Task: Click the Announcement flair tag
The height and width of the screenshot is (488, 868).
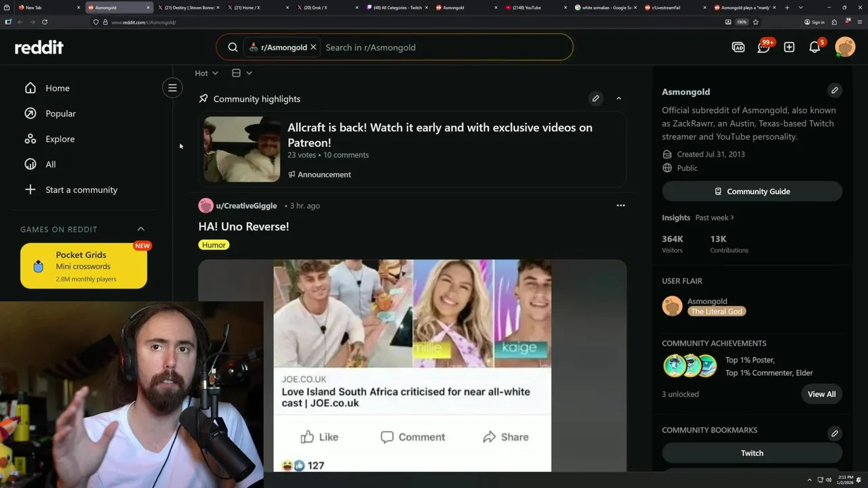Action: [319, 174]
